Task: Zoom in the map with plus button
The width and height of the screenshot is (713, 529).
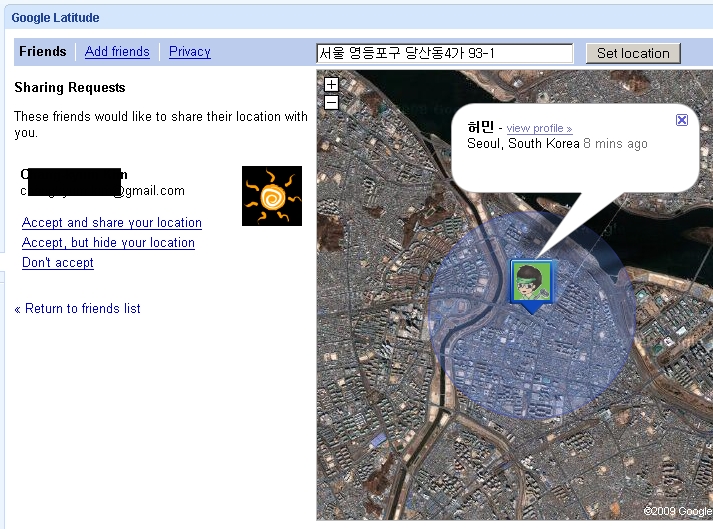Action: pos(331,85)
